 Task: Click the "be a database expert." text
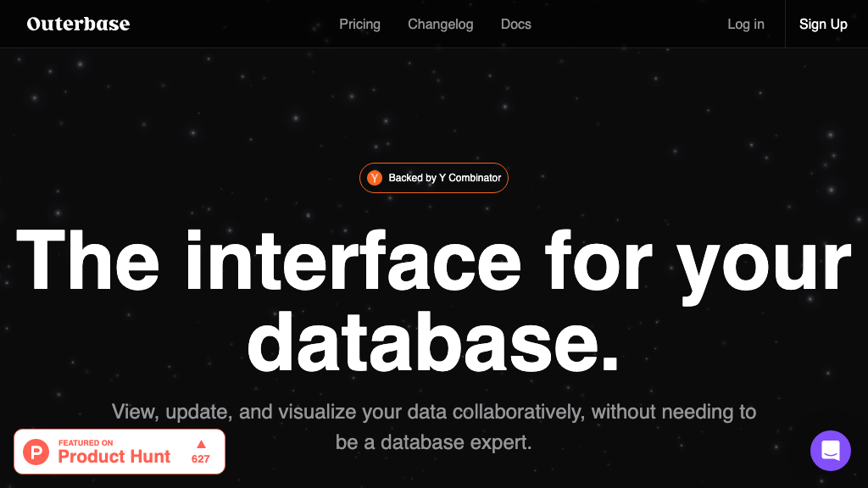(x=433, y=442)
